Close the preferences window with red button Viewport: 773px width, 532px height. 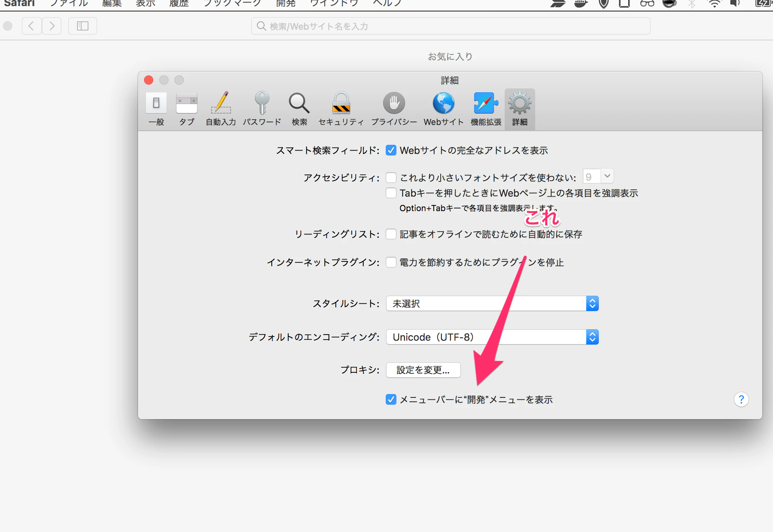[x=149, y=80]
